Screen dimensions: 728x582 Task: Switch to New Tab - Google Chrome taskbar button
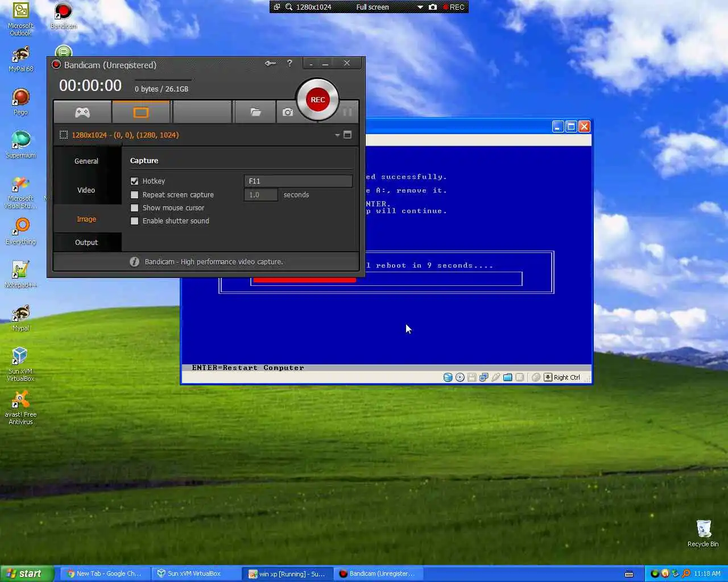pyautogui.click(x=105, y=573)
